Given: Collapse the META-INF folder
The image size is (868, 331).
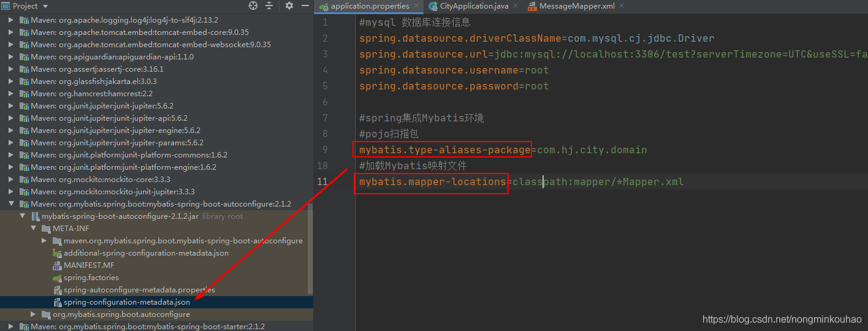Looking at the screenshot, I should coord(33,228).
